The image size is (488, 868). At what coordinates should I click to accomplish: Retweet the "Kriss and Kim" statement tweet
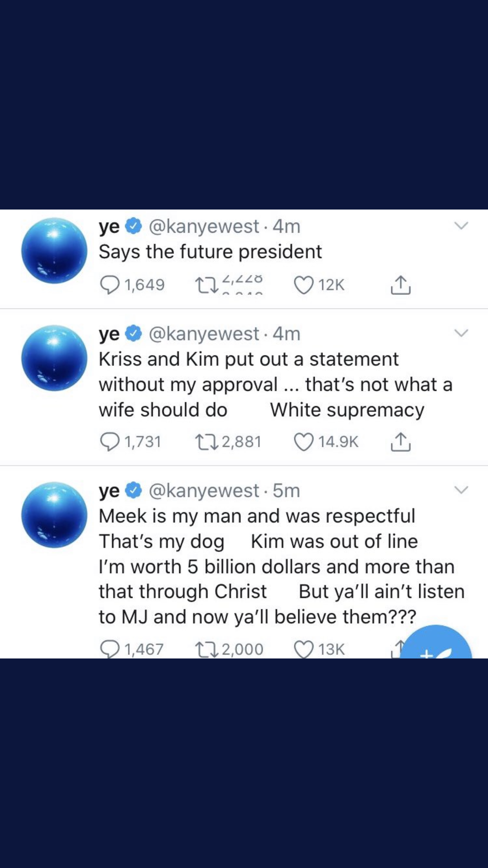[x=207, y=441]
